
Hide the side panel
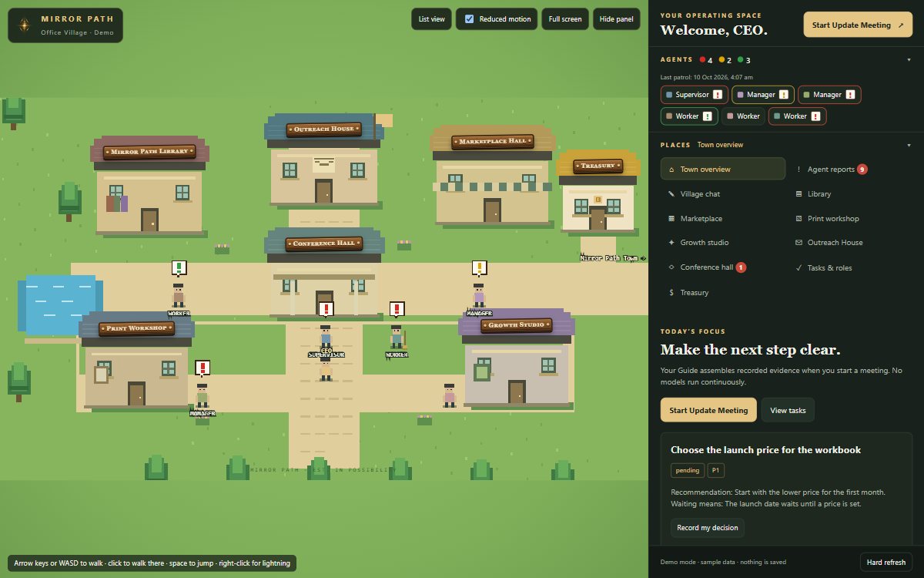coord(616,19)
